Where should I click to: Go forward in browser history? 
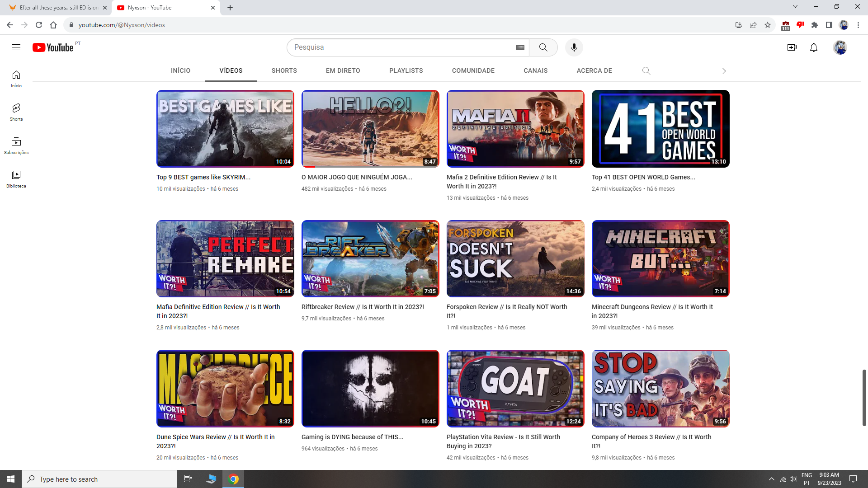pyautogui.click(x=24, y=25)
